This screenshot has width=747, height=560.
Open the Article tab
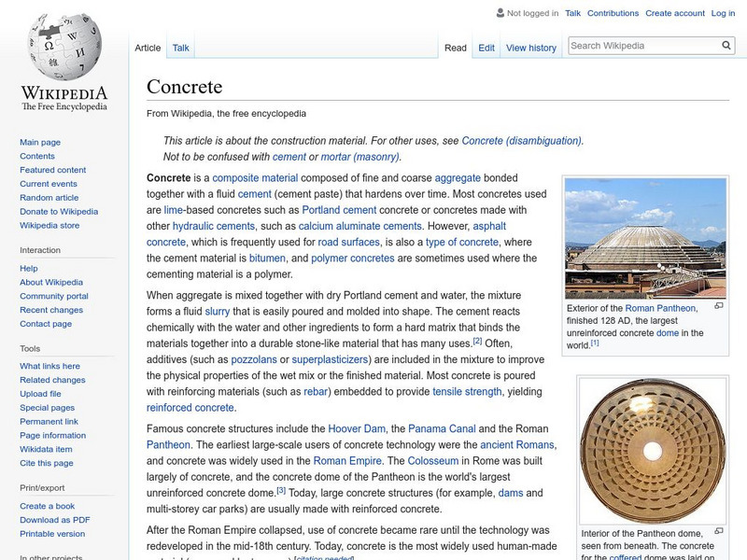pos(148,48)
